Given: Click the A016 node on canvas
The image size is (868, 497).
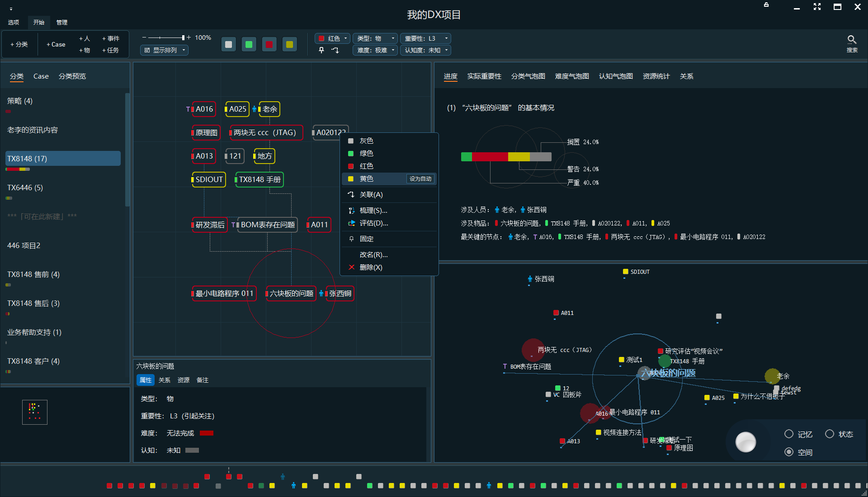Looking at the screenshot, I should point(204,109).
